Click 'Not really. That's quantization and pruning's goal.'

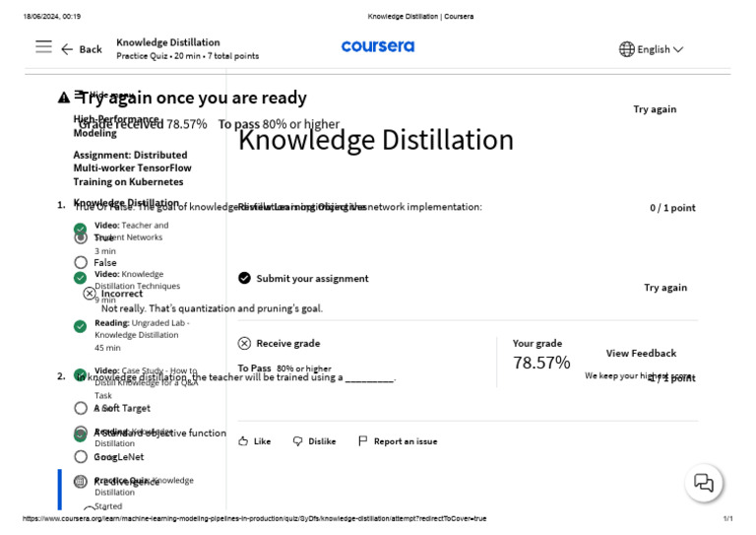(x=213, y=308)
